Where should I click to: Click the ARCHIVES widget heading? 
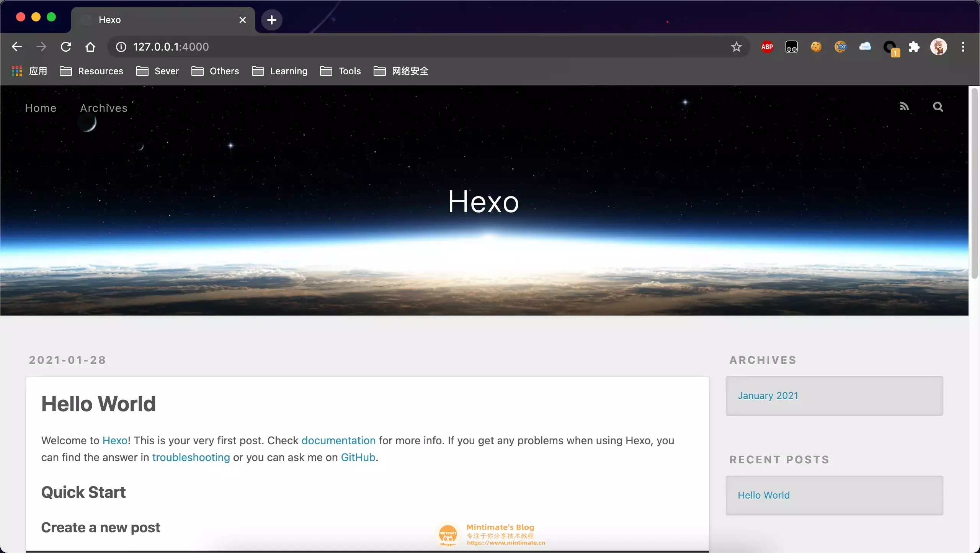(x=763, y=360)
